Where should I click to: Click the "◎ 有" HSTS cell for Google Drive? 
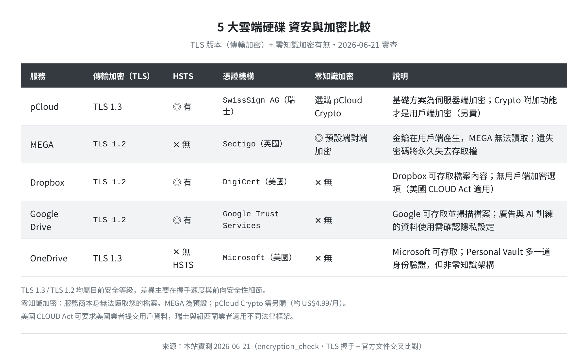(x=182, y=220)
